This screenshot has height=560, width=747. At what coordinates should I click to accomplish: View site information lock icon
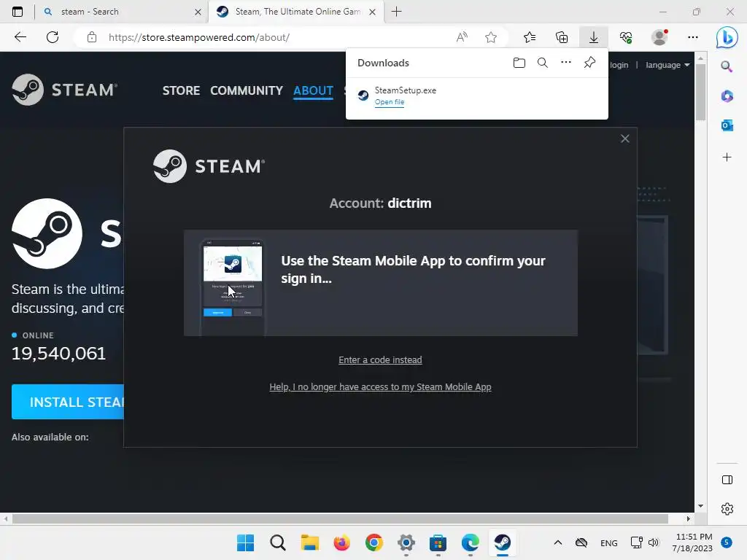click(92, 37)
